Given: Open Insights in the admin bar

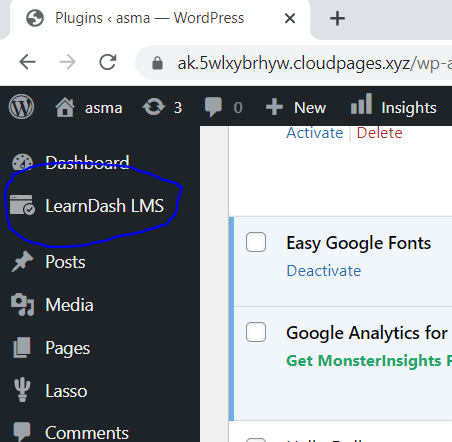Looking at the screenshot, I should coord(409,108).
